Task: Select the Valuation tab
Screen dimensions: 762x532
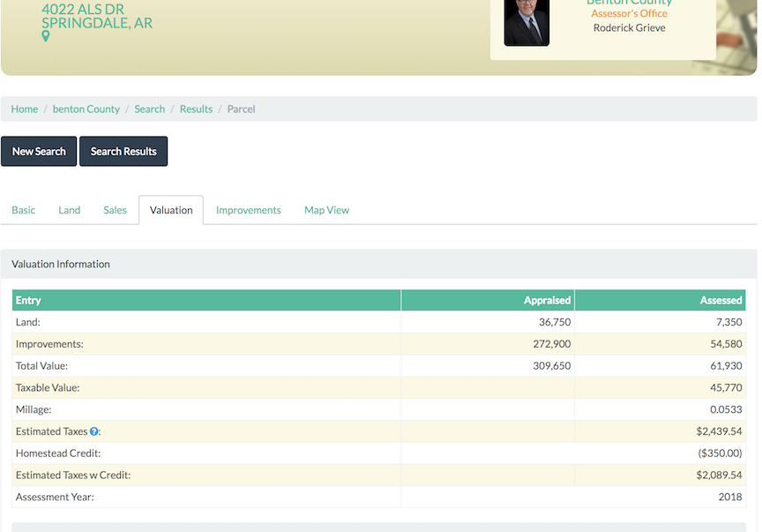Action: coord(171,210)
